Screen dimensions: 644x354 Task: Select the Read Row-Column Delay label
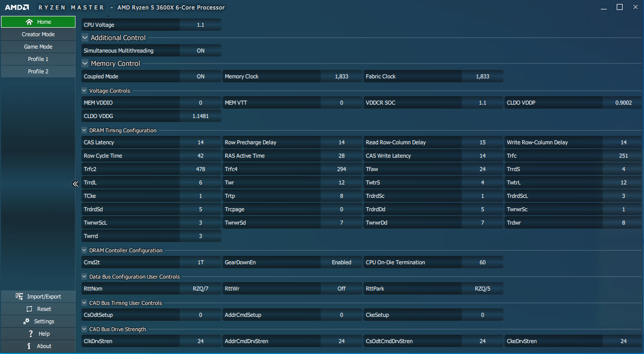395,142
